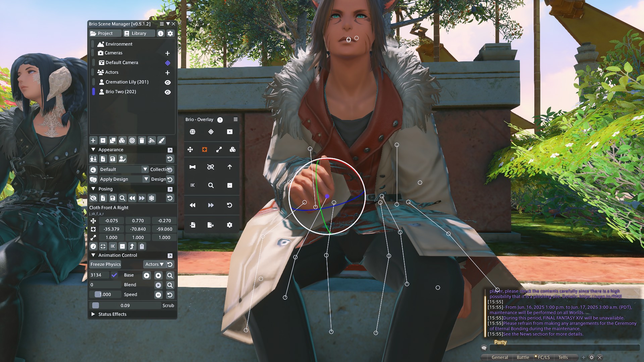Click the save floppy icon in Appearance toolbar
Image resolution: width=644 pixels, height=362 pixels.
[113, 159]
